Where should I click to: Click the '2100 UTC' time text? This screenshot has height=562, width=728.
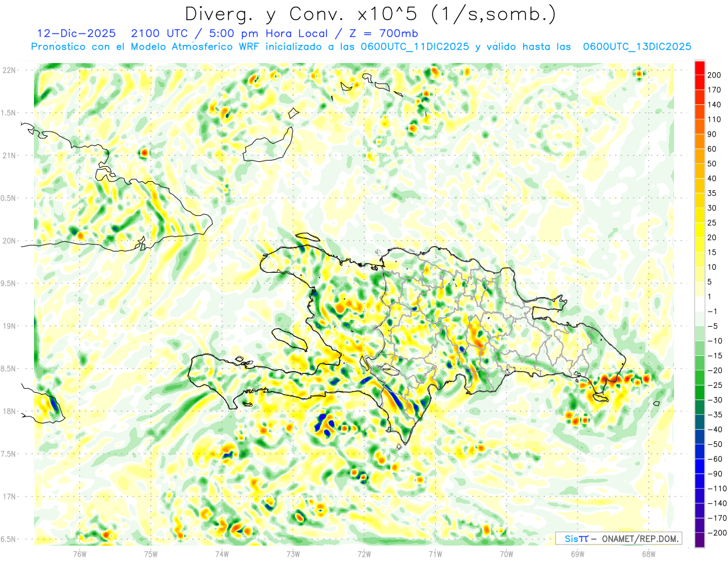click(x=158, y=33)
